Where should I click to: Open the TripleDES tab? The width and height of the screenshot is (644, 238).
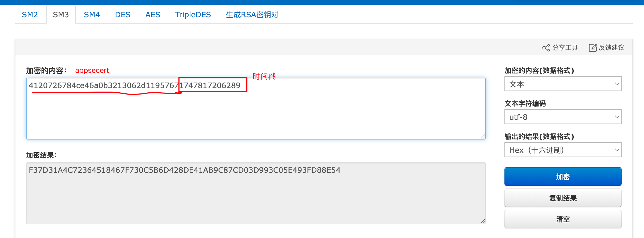pyautogui.click(x=193, y=15)
